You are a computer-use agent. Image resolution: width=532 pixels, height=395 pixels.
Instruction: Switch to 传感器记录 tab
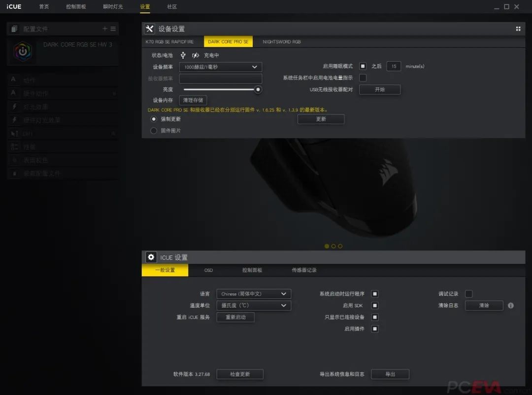click(x=304, y=270)
